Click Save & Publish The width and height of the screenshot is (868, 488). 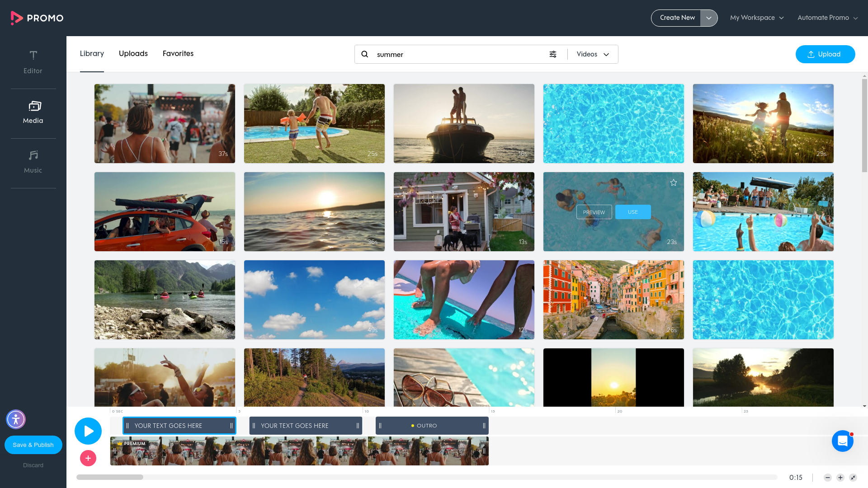(x=33, y=445)
